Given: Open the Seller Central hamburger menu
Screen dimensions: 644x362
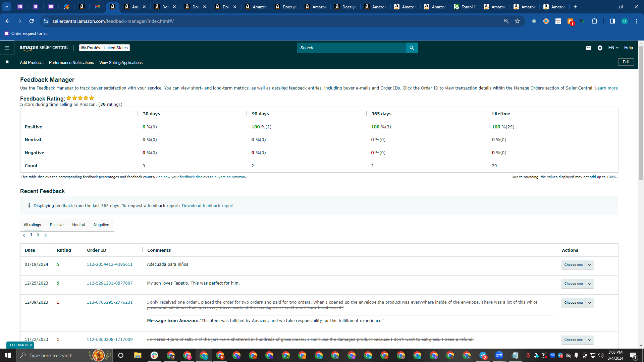Looking at the screenshot, I should (x=7, y=48).
